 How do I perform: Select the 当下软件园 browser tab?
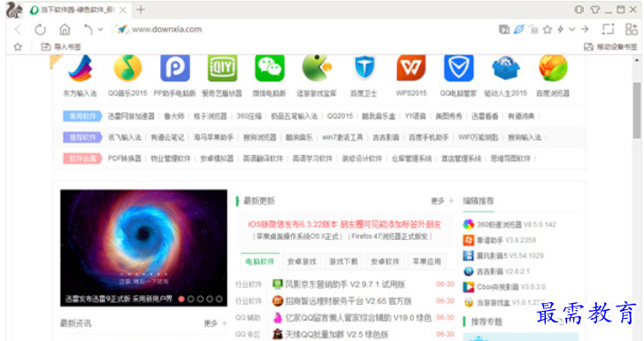[78, 10]
